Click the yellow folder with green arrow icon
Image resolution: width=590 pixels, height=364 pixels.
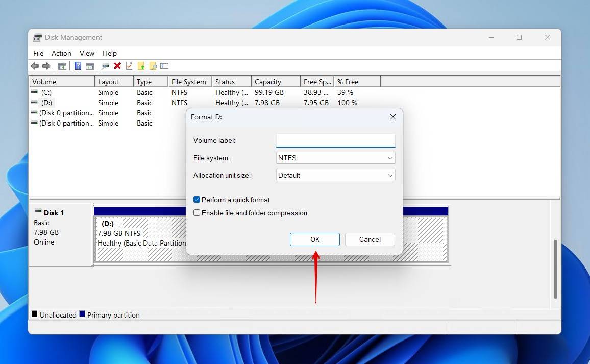tap(141, 66)
